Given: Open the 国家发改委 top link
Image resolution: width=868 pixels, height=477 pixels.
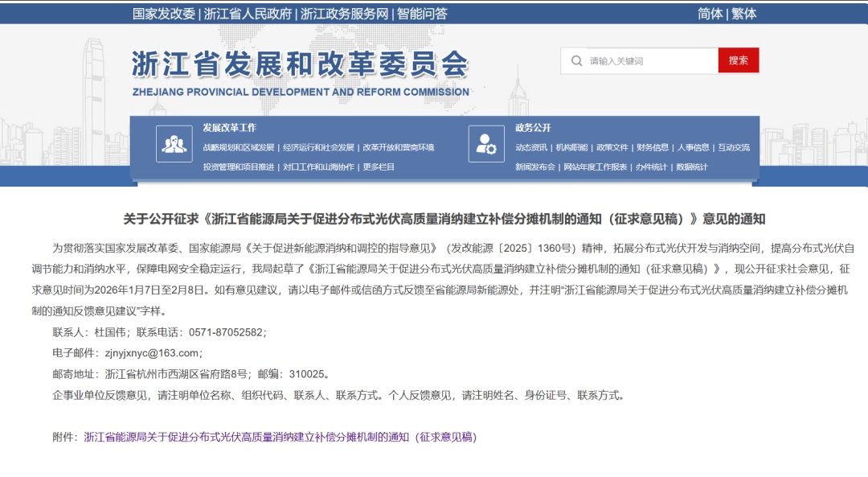Looking at the screenshot, I should click(164, 14).
